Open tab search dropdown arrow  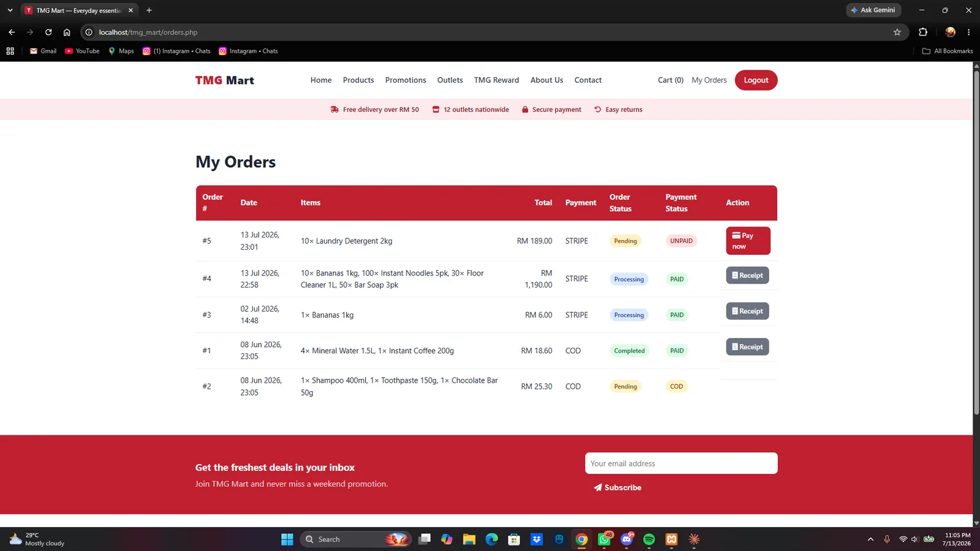(10, 10)
